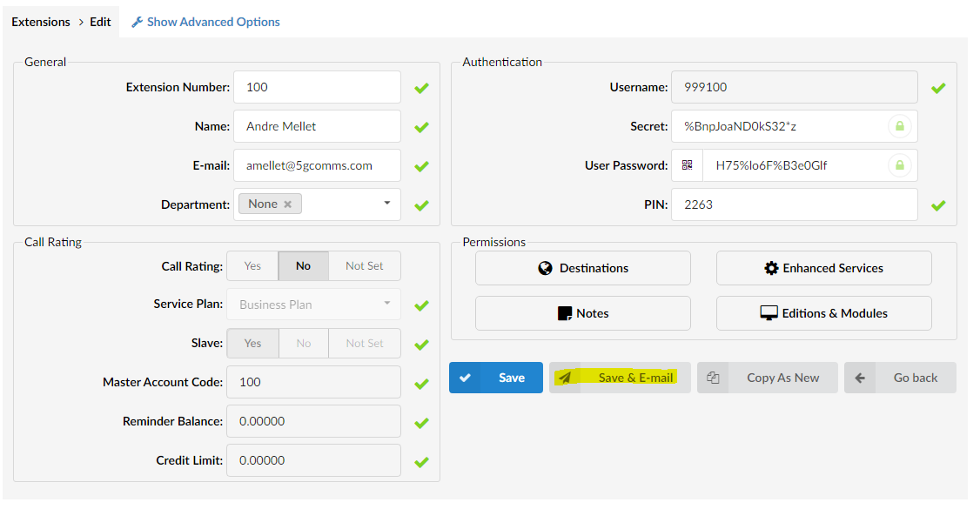Set Call Rating to Not Set
This screenshot has height=509, width=980.
[364, 266]
